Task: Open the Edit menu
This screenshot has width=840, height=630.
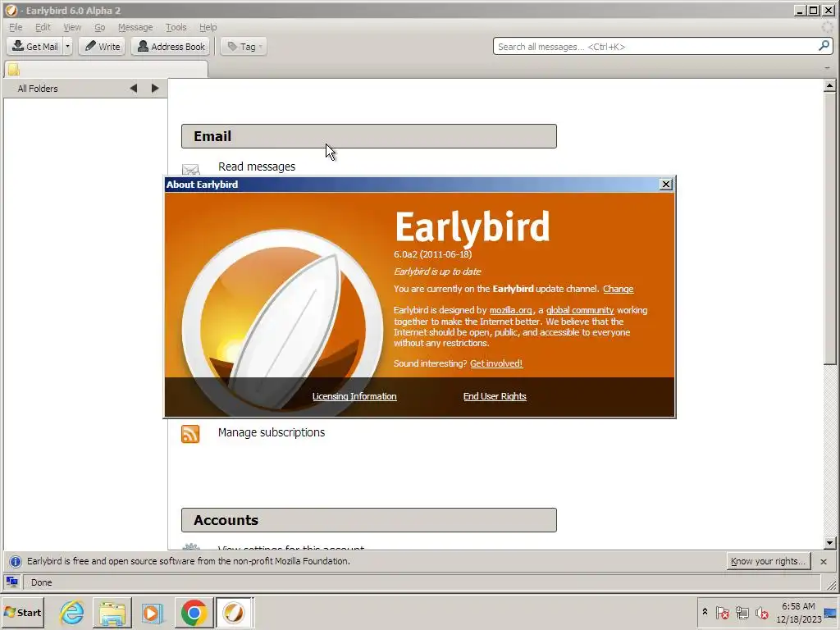Action: (43, 27)
